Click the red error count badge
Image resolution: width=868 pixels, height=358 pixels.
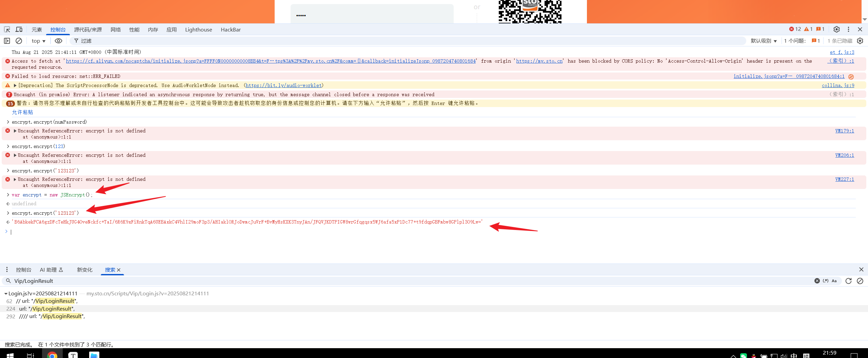(x=795, y=29)
